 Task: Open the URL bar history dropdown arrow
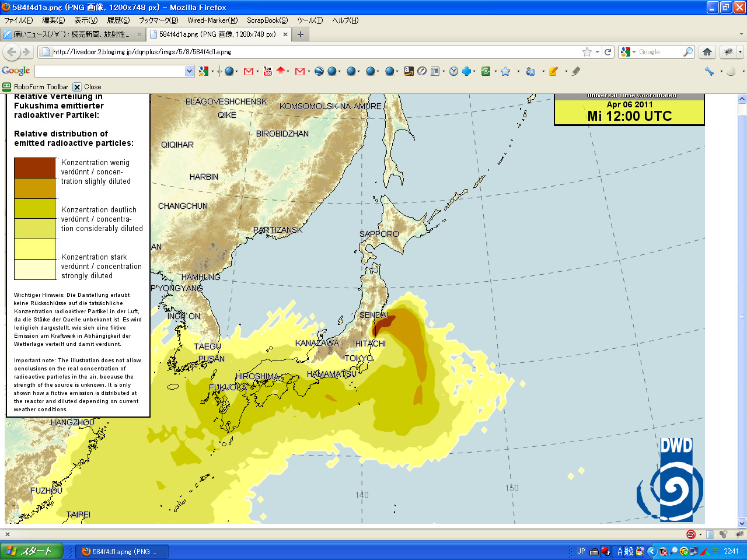(x=598, y=52)
